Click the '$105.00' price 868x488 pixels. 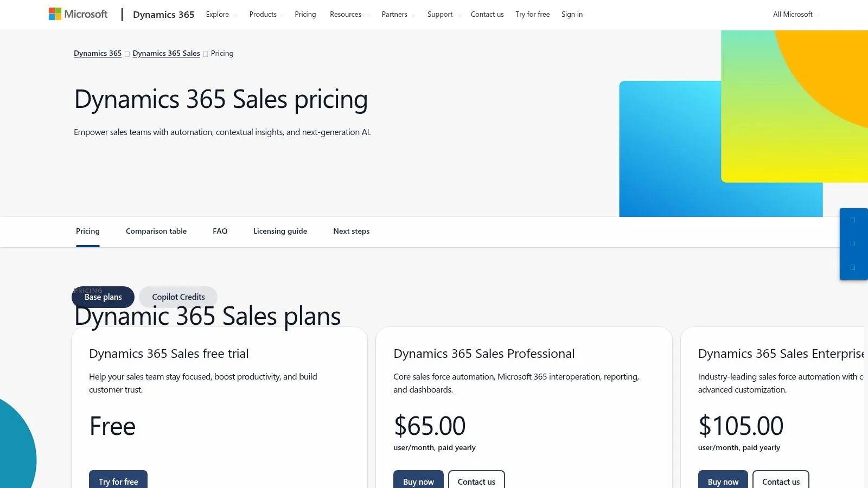[x=741, y=426]
